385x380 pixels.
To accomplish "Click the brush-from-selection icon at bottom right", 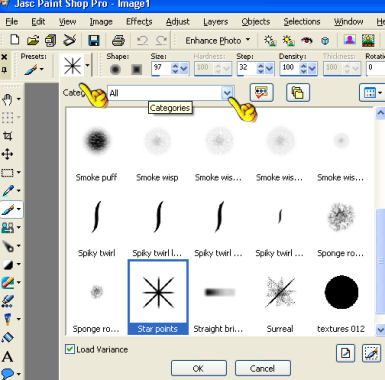I will (371, 353).
